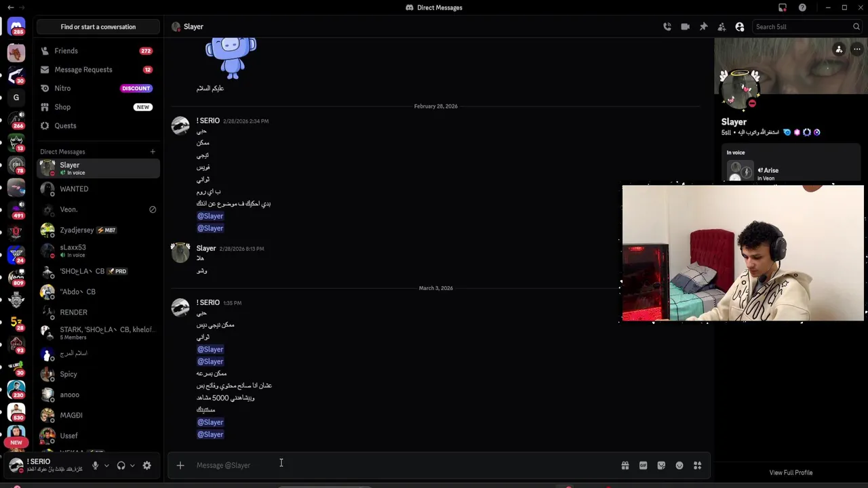Open the apps launcher icon
The height and width of the screenshot is (488, 868).
click(697, 466)
